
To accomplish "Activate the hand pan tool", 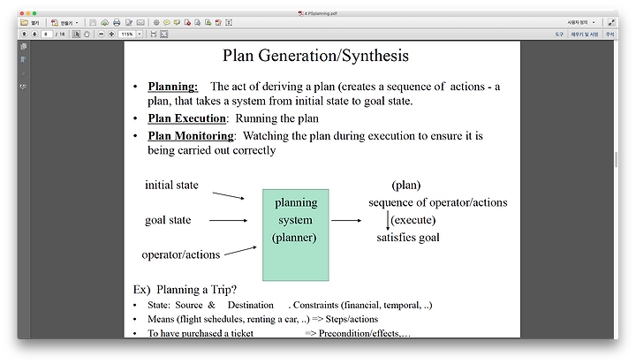I will 87,34.
